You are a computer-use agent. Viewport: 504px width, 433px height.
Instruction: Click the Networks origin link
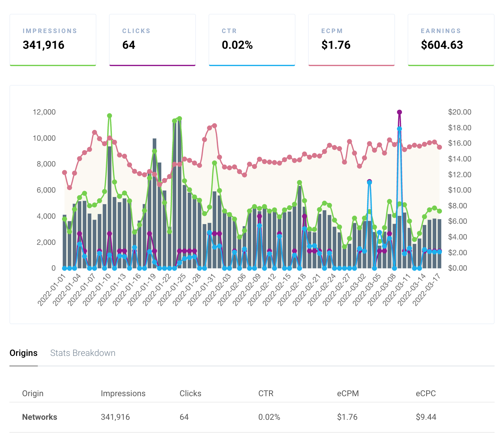39,417
